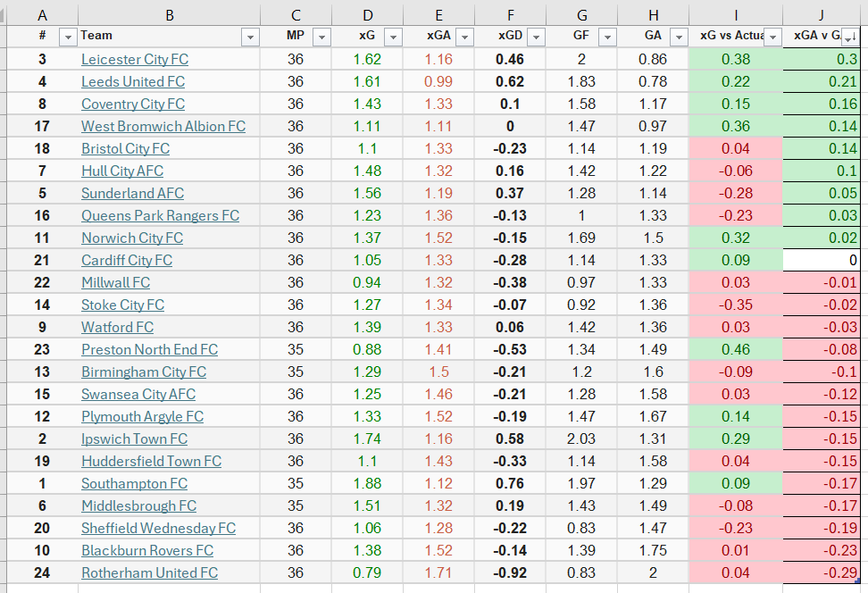
Task: Select column B header
Action: [x=170, y=15]
